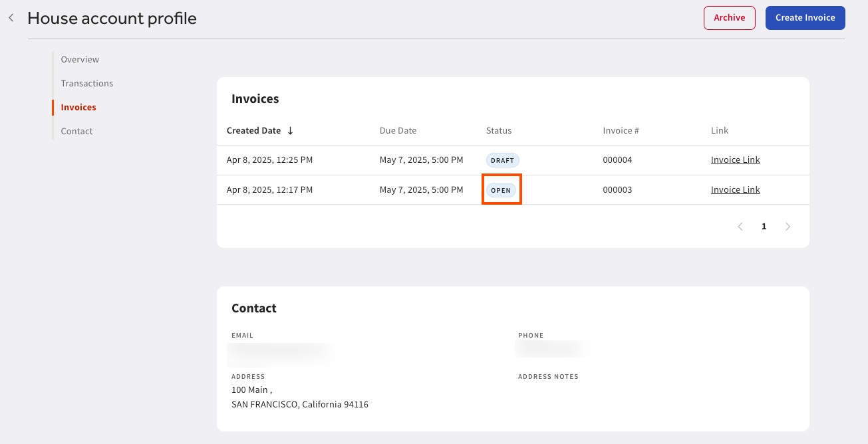Click the Invoices panel title
This screenshot has width=868, height=444.
(254, 98)
